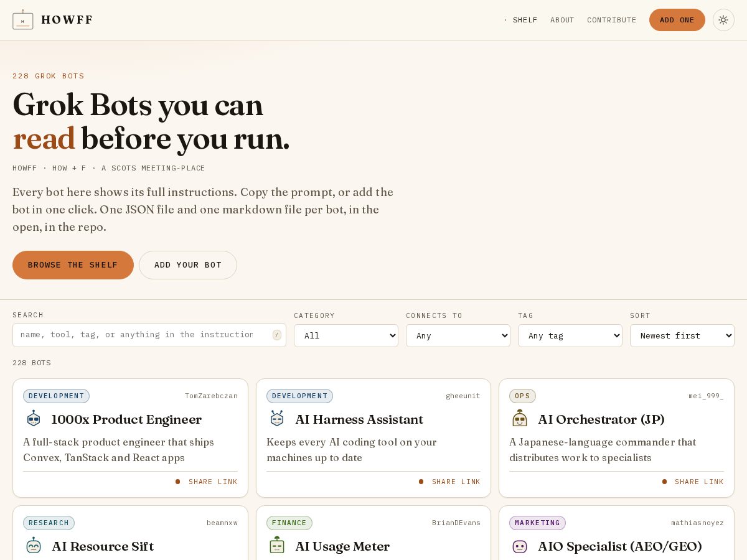Click the AI Harness Assistant robot icon
Image resolution: width=747 pixels, height=560 pixels.
[277, 419]
